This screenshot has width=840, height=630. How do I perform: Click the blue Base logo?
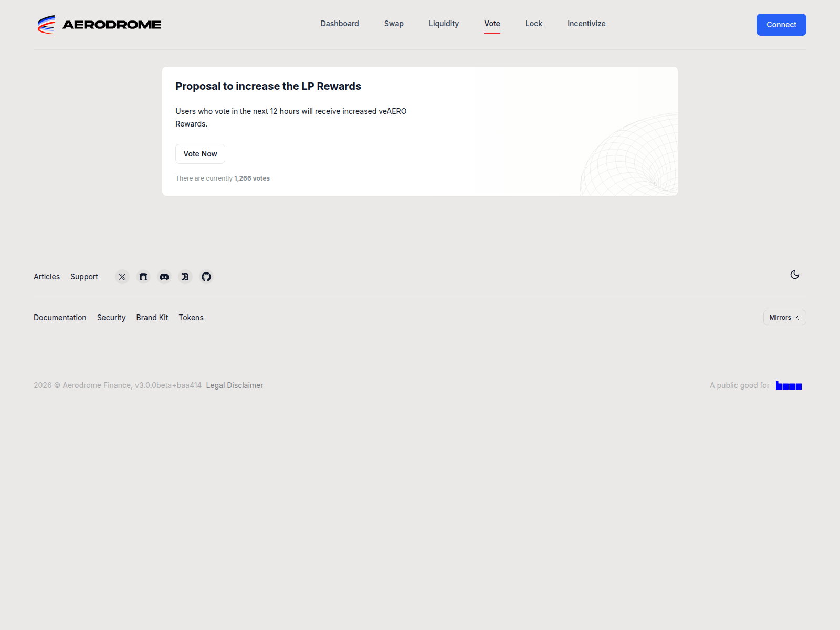789,386
